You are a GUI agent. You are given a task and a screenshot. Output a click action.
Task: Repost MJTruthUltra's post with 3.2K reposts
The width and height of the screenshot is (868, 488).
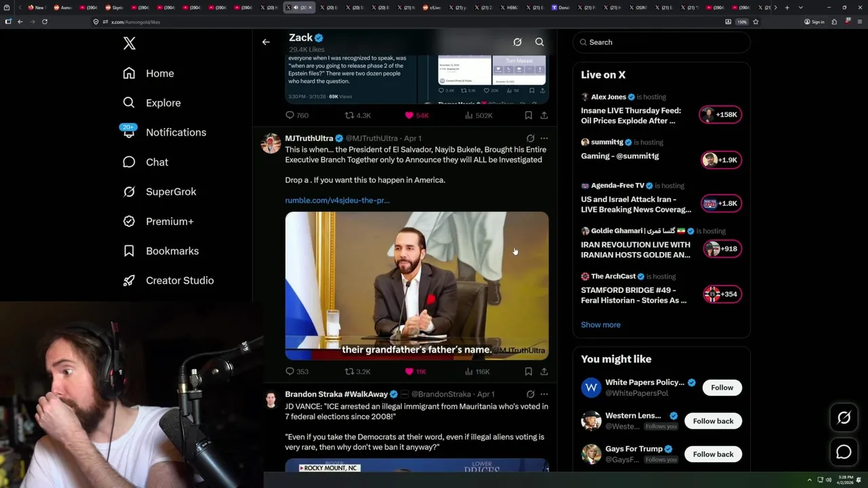point(357,371)
